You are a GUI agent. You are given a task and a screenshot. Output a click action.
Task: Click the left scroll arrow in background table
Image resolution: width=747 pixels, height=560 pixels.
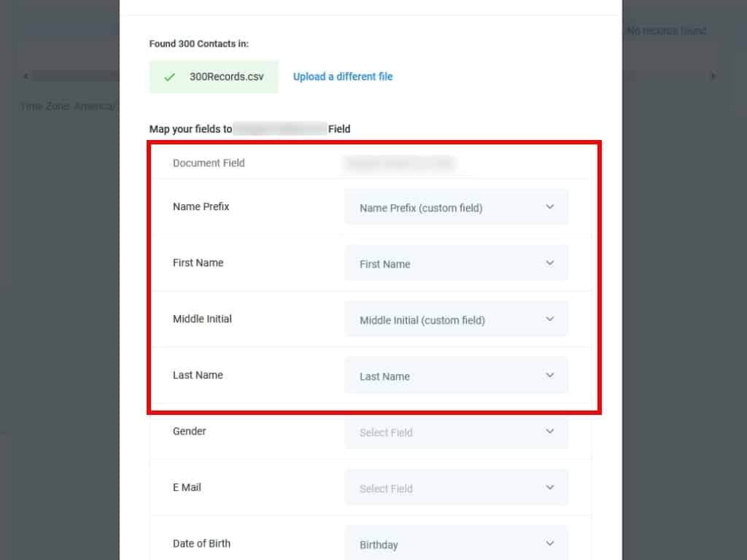pos(26,76)
